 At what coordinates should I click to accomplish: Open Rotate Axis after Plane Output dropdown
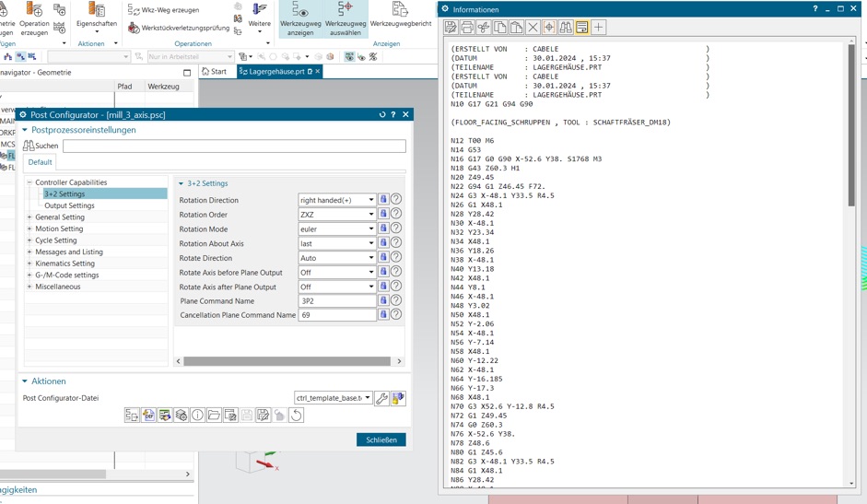pyautogui.click(x=336, y=287)
